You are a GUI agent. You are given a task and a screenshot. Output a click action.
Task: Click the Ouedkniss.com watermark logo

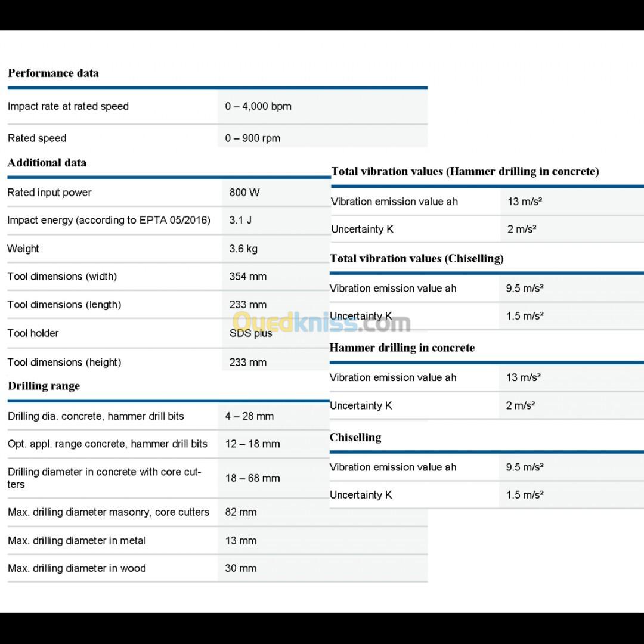(x=321, y=323)
